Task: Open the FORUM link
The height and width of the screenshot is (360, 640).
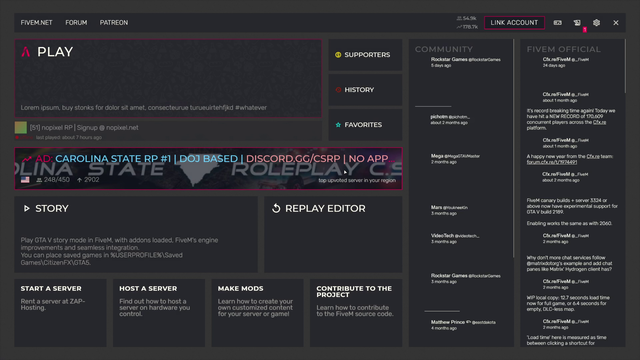Action: click(x=76, y=22)
